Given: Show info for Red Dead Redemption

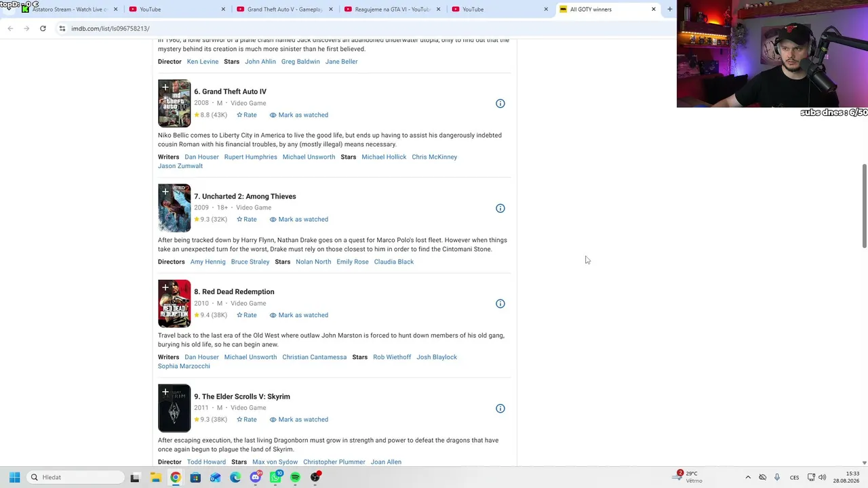Looking at the screenshot, I should click(x=500, y=304).
